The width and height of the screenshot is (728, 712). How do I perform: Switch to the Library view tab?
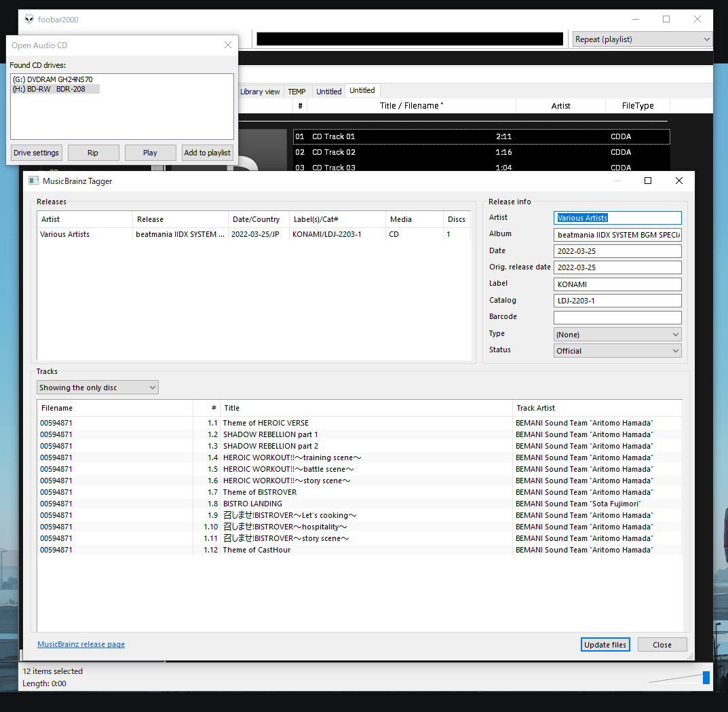coord(260,92)
